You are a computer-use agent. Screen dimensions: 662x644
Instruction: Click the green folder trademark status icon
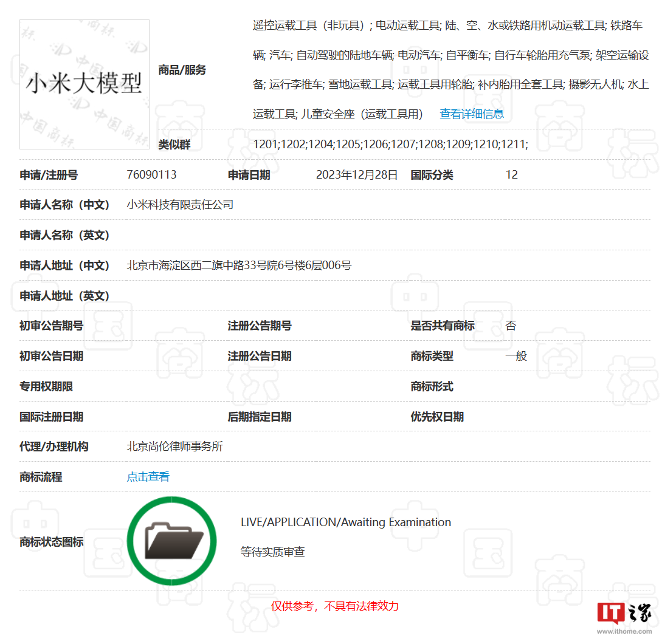[172, 541]
